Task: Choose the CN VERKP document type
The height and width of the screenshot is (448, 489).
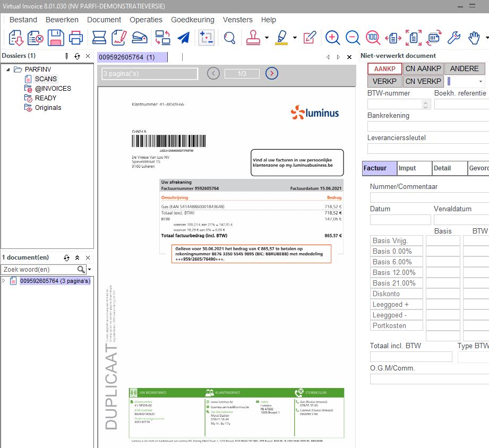Action: click(423, 81)
